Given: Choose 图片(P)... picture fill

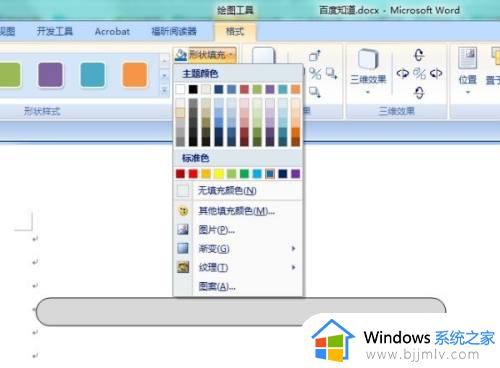Looking at the screenshot, I should click(x=238, y=230).
